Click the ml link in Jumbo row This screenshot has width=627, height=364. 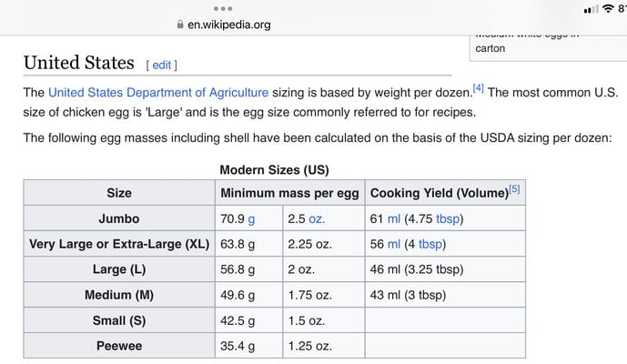(394, 218)
